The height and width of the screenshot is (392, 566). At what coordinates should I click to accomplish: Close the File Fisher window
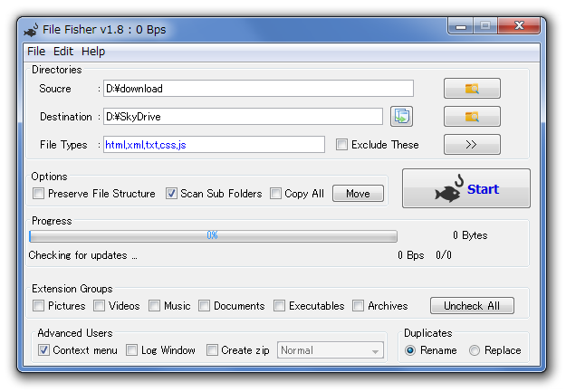click(x=519, y=25)
